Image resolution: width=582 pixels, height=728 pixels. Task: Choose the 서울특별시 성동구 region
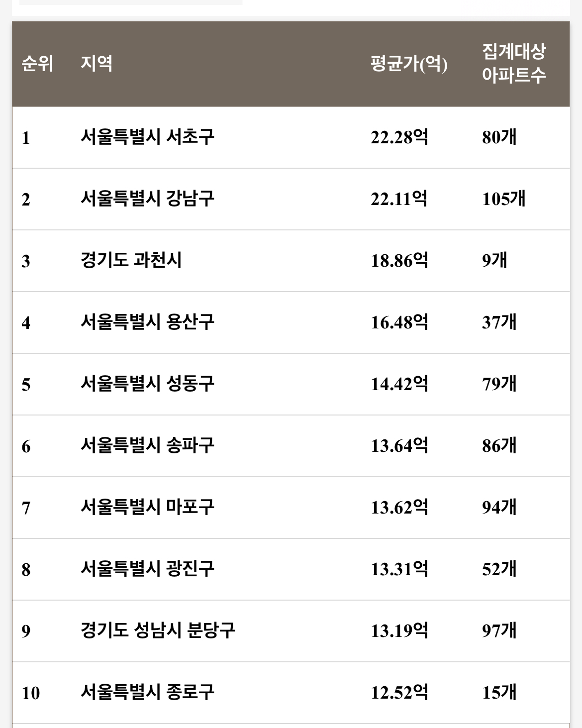click(x=147, y=384)
